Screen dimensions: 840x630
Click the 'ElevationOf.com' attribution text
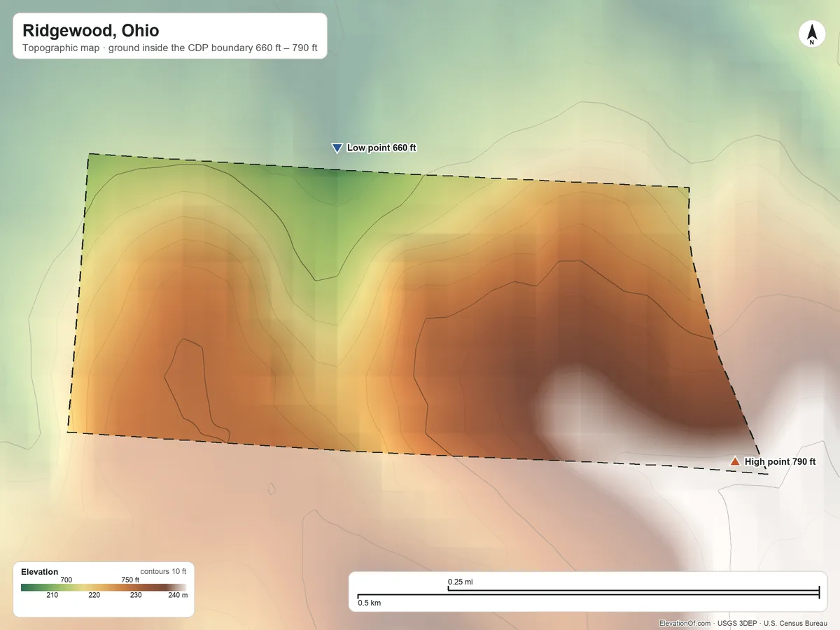tap(685, 623)
